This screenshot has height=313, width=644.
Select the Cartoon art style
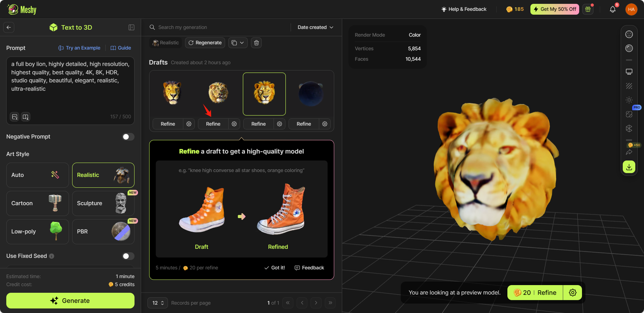38,203
